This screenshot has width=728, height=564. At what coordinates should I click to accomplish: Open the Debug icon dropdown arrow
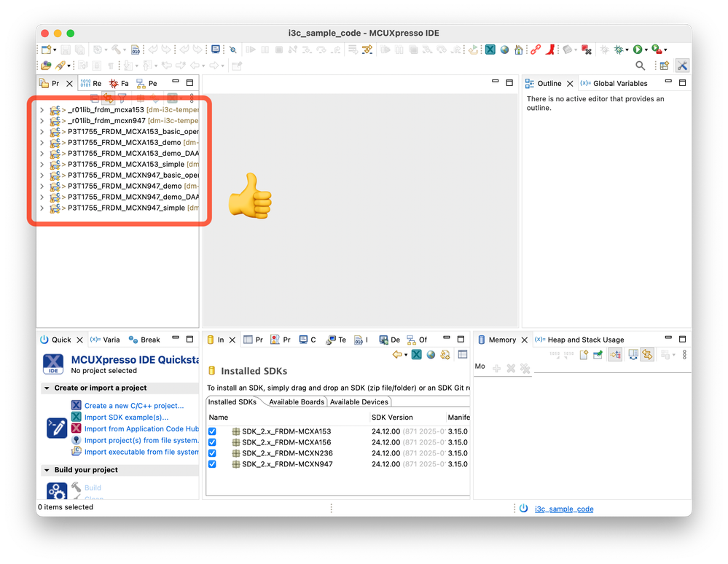coord(627,50)
